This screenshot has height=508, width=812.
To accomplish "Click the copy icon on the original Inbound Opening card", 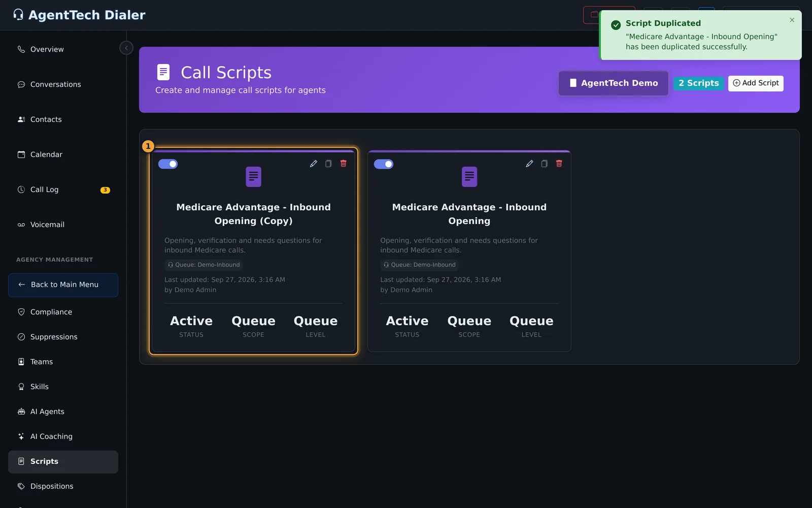I will pyautogui.click(x=544, y=164).
